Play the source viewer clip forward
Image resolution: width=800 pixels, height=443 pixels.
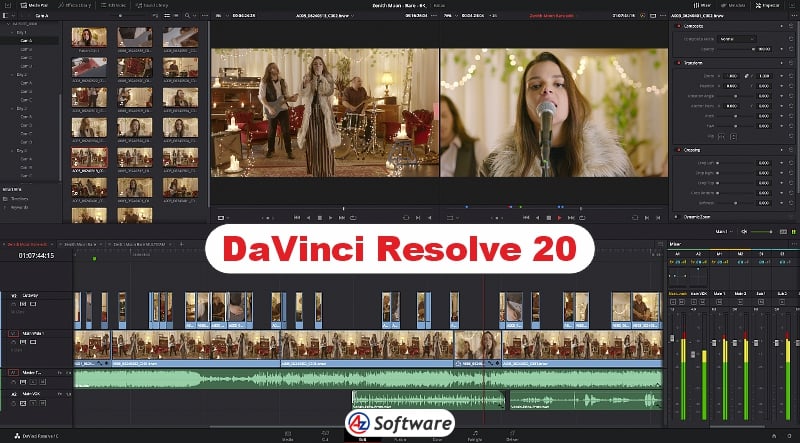click(x=331, y=218)
